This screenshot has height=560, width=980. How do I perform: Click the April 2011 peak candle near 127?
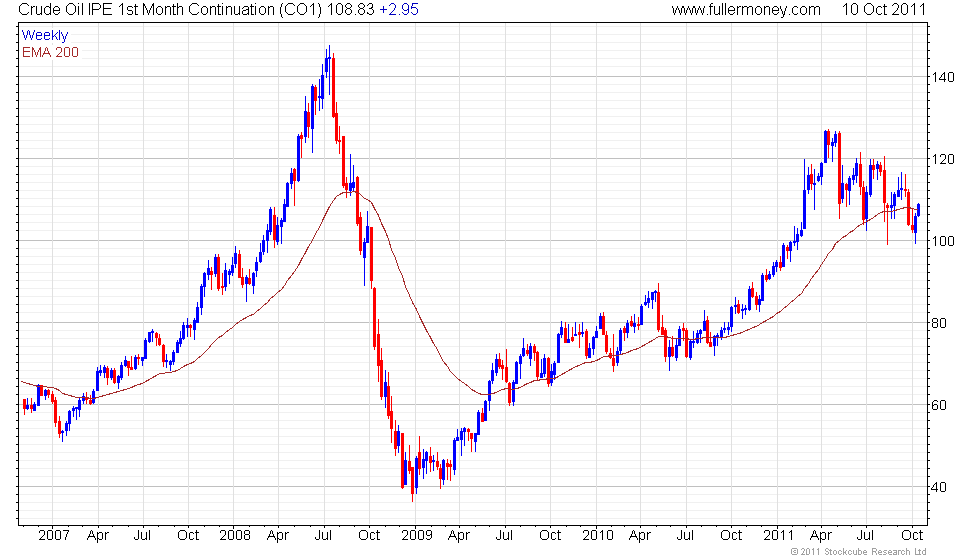click(x=826, y=145)
